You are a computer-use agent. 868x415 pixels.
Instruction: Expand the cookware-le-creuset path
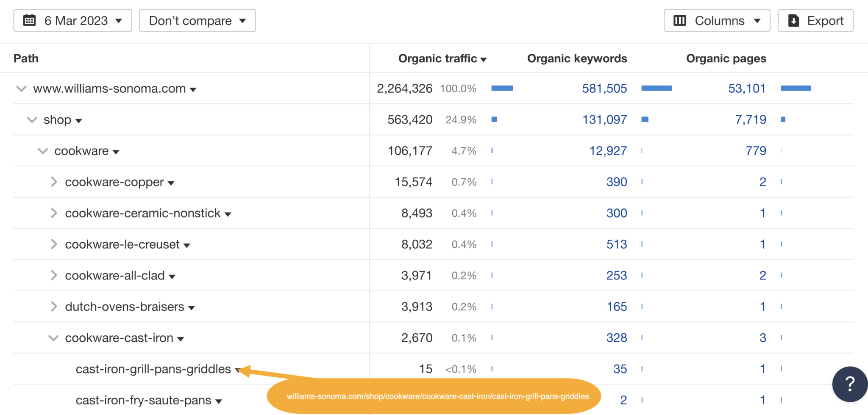(54, 244)
